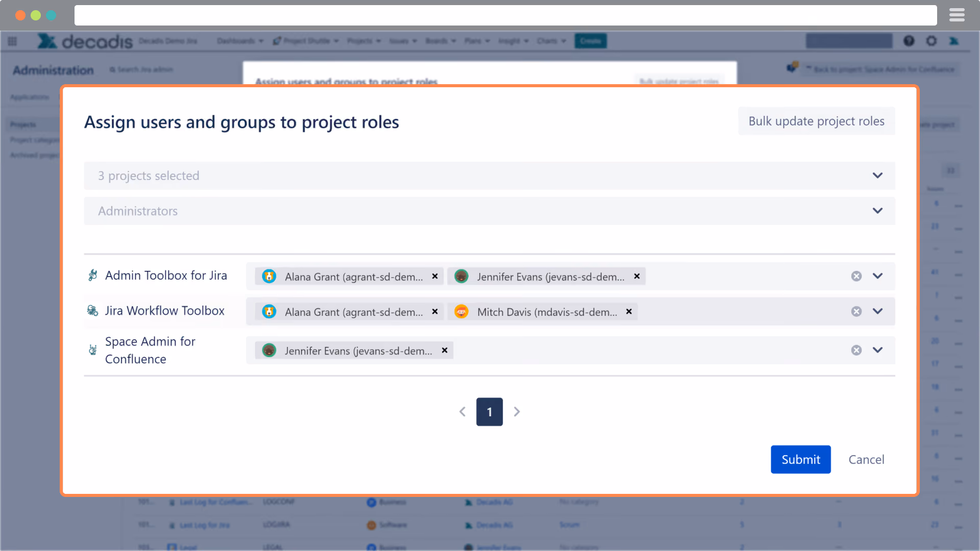Submit the project role assignments
The height and width of the screenshot is (551, 980).
pyautogui.click(x=801, y=459)
